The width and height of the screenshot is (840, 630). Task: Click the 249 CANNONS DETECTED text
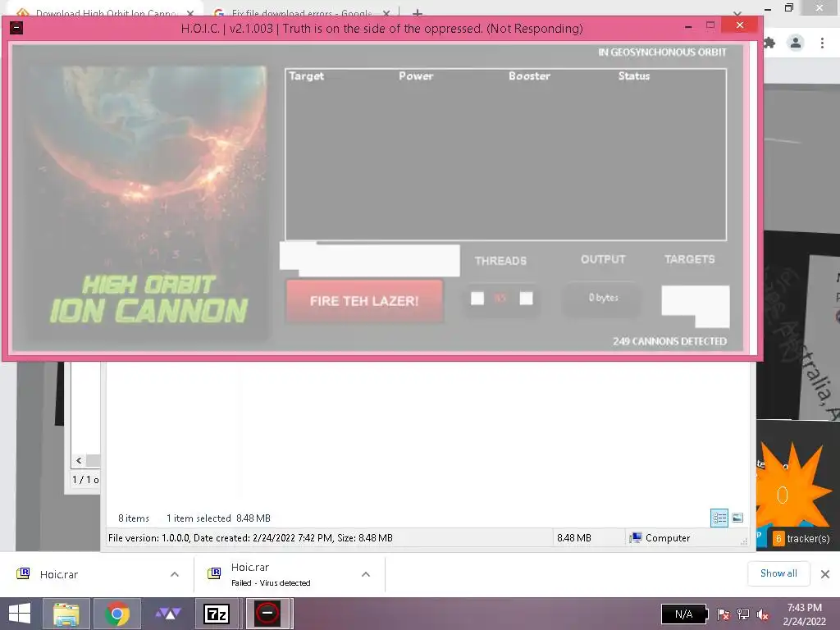click(669, 341)
